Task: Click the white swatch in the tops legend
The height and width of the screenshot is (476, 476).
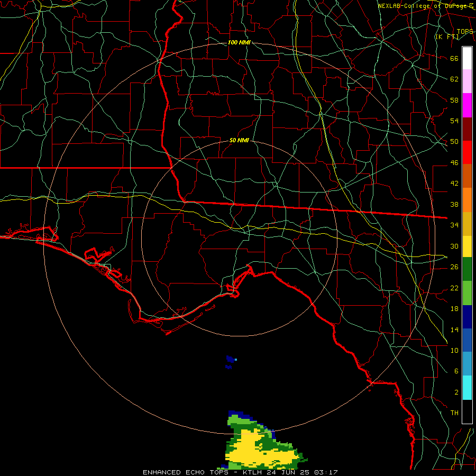Action: coord(467,58)
